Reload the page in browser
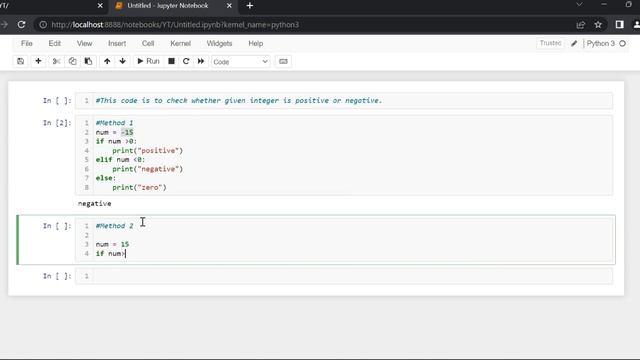This screenshot has height=360, width=640. [x=22, y=25]
